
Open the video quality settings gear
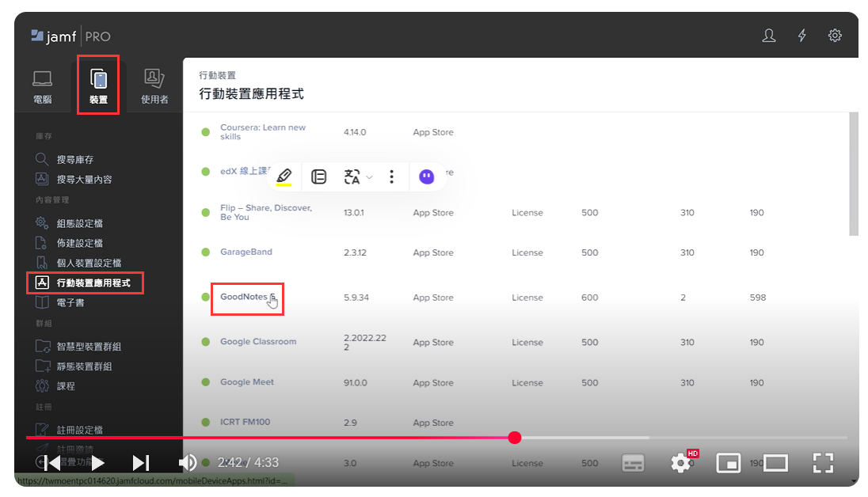681,463
